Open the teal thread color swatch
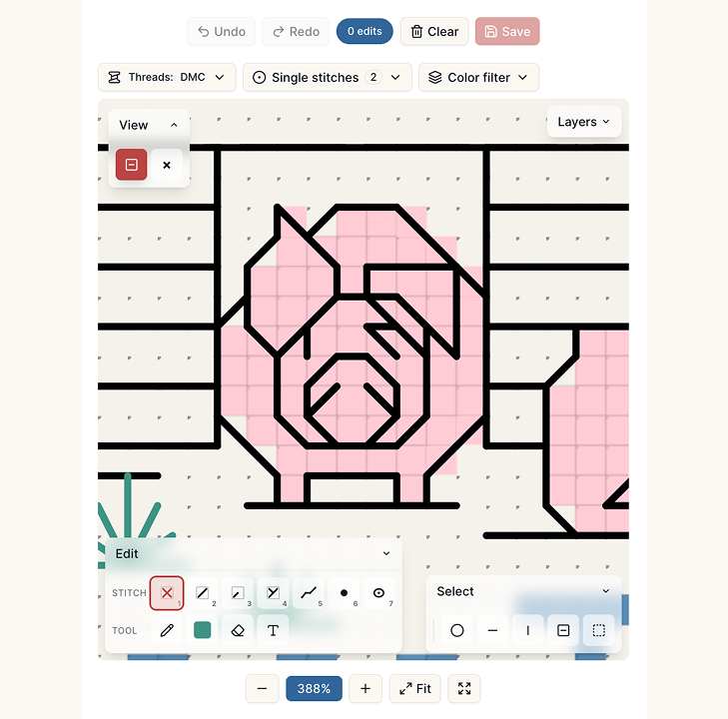 203,630
